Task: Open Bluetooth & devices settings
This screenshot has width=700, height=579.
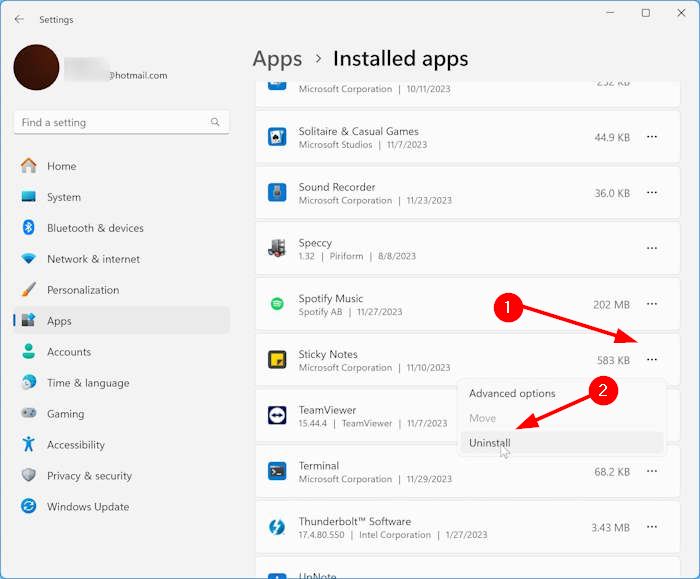Action: 121,228
